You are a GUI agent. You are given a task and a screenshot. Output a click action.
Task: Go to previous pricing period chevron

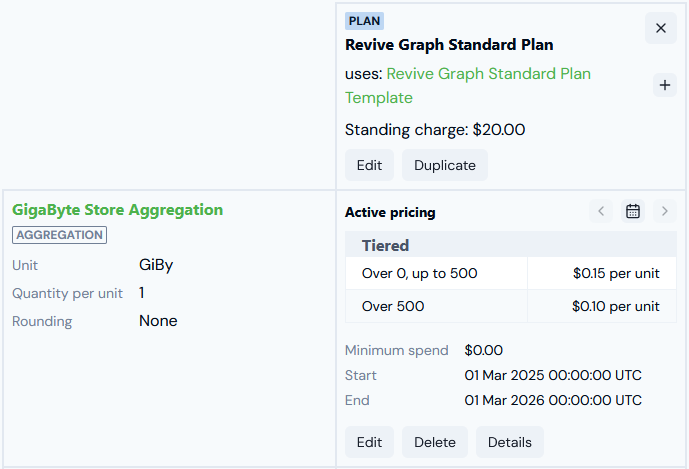coord(601,211)
